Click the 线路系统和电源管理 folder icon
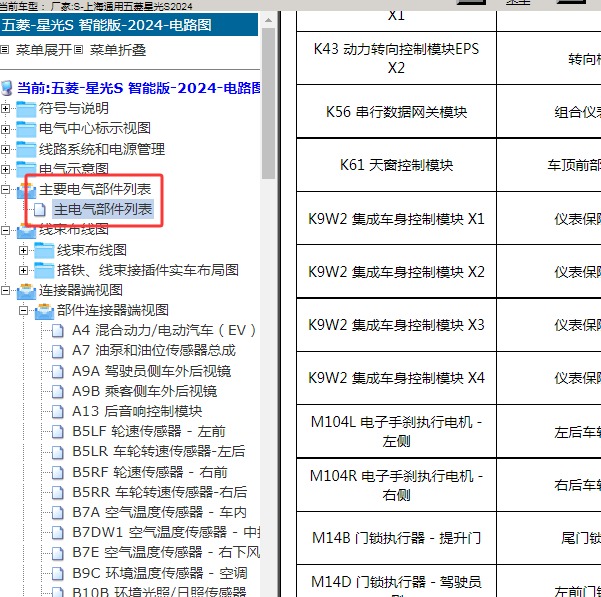The width and height of the screenshot is (601, 597). coord(26,149)
